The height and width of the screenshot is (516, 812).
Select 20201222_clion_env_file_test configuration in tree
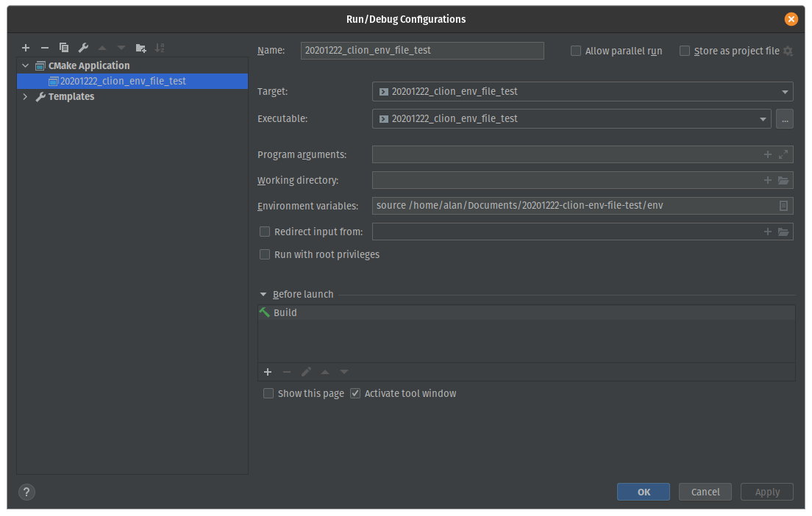pos(123,81)
